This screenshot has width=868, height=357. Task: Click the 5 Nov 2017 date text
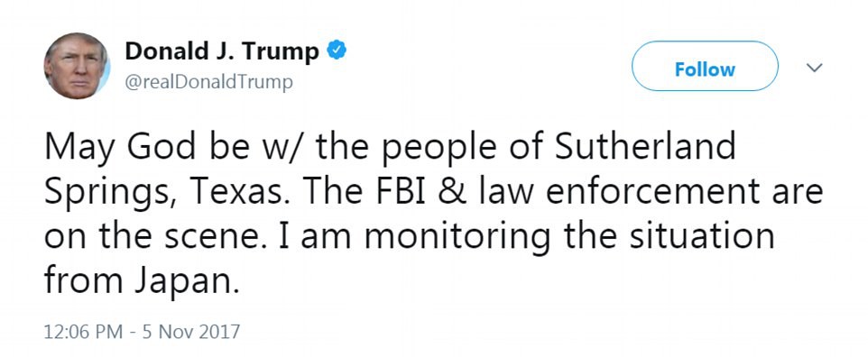[191, 332]
